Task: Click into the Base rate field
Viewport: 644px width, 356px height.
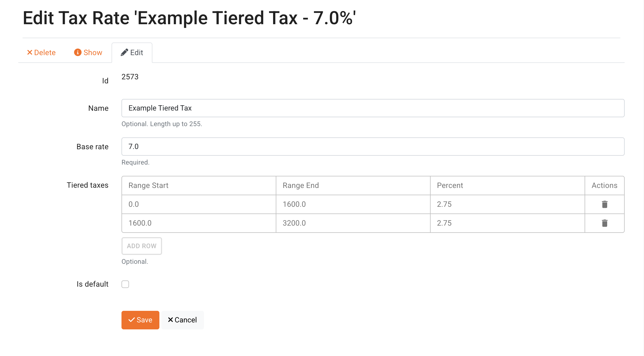Action: [373, 147]
